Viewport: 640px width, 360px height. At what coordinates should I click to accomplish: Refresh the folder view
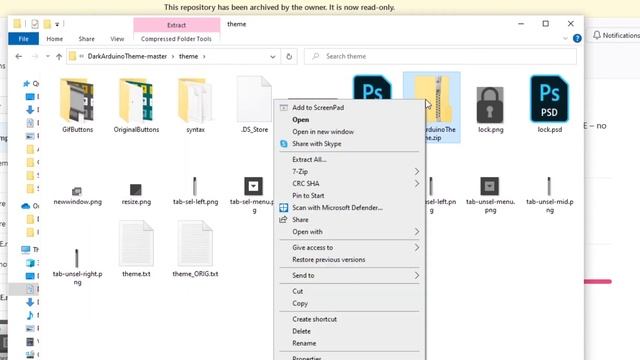(x=289, y=56)
